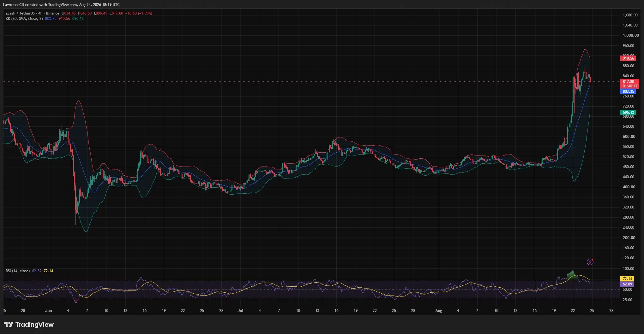The image size is (644, 334).
Task: Click the Jun label on time axis
Action: tap(49, 311)
